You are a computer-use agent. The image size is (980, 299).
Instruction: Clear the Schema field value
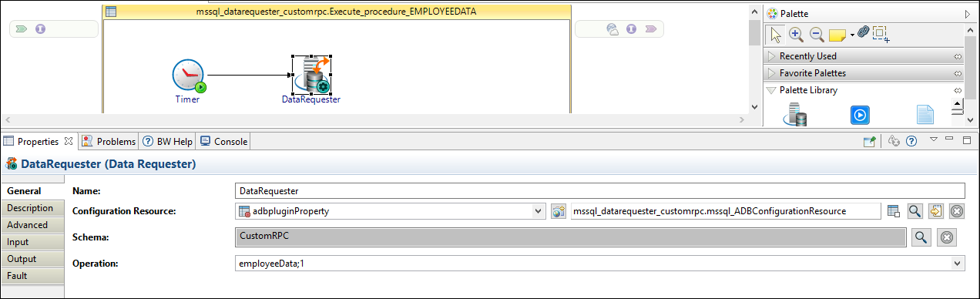948,237
